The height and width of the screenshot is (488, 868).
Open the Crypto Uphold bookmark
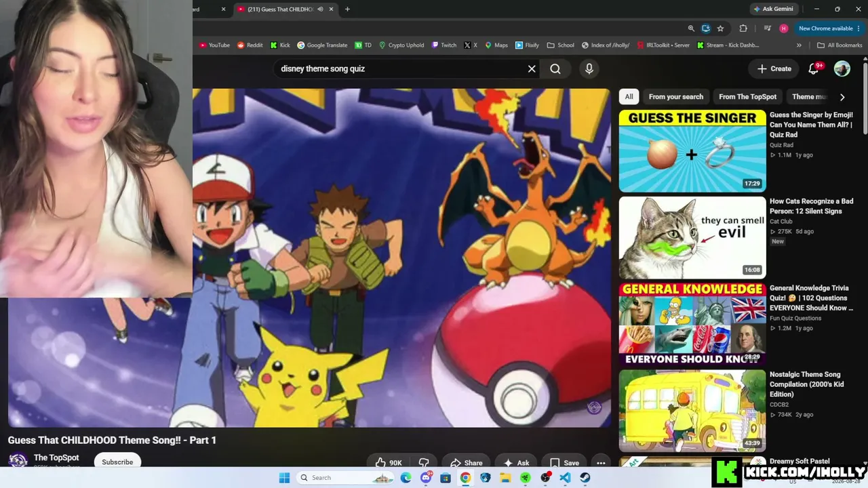401,45
